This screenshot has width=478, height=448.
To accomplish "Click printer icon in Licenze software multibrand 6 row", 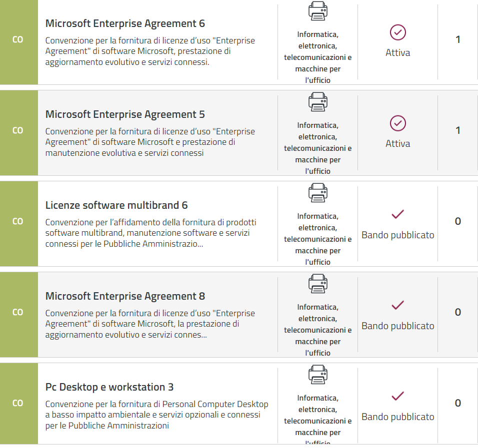I will (317, 193).
